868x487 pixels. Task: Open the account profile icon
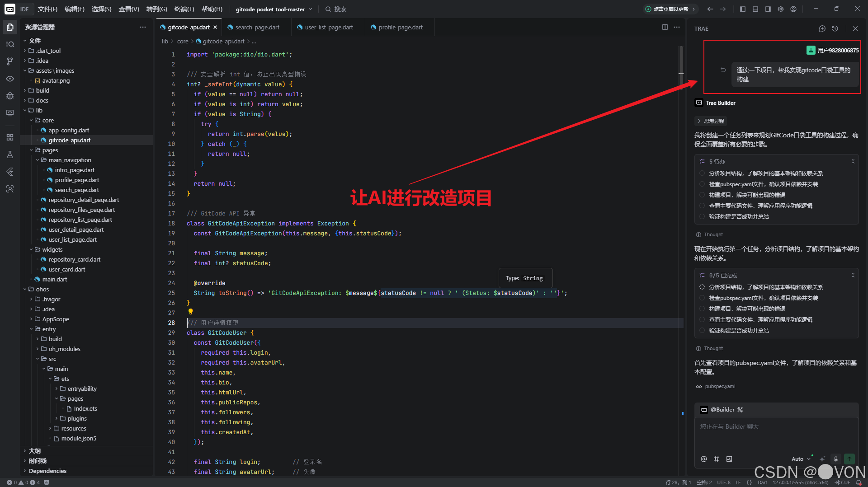pos(793,9)
